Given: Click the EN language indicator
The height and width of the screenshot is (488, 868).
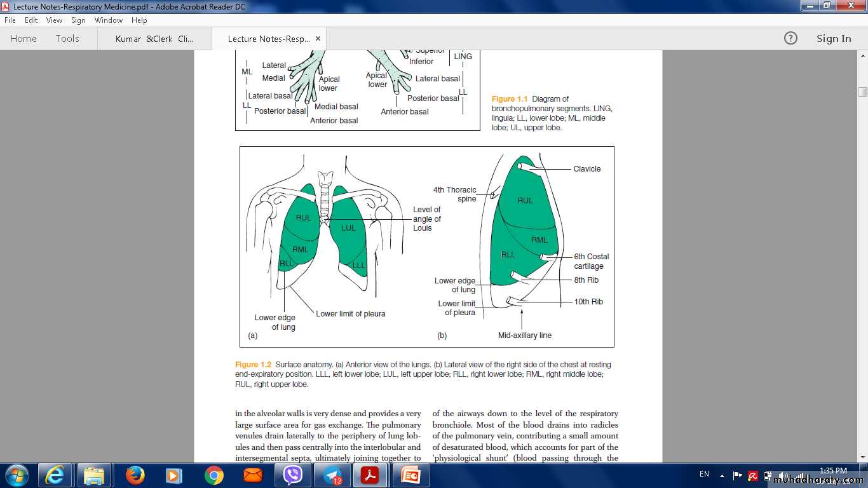Looking at the screenshot, I should [x=704, y=474].
